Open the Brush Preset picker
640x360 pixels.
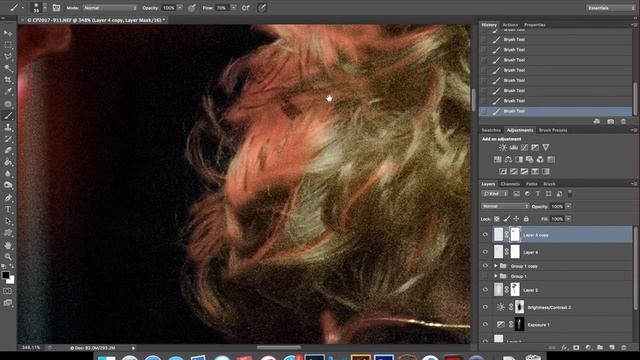pyautogui.click(x=39, y=8)
